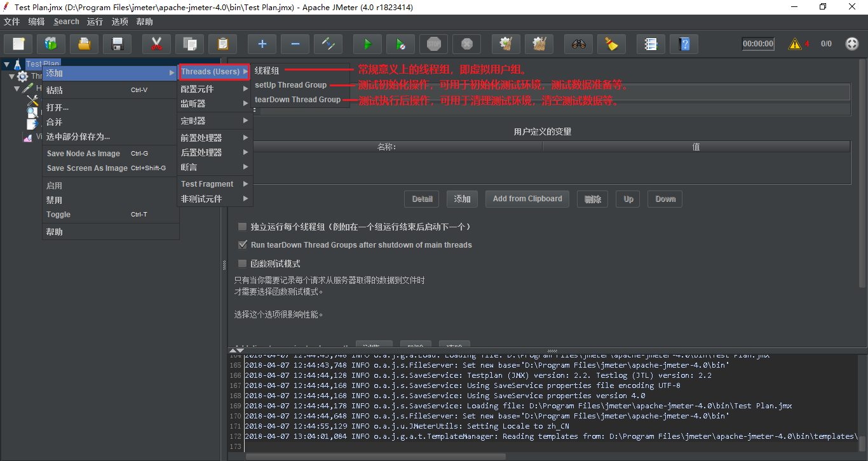
Task: Expand the 后置处理器 submenu
Action: click(215, 152)
